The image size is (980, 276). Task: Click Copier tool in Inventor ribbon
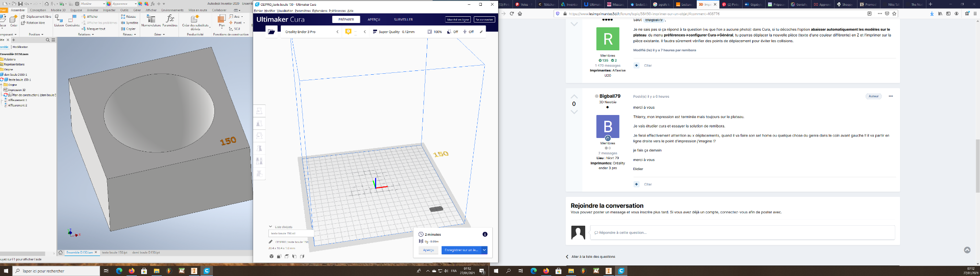(x=129, y=29)
